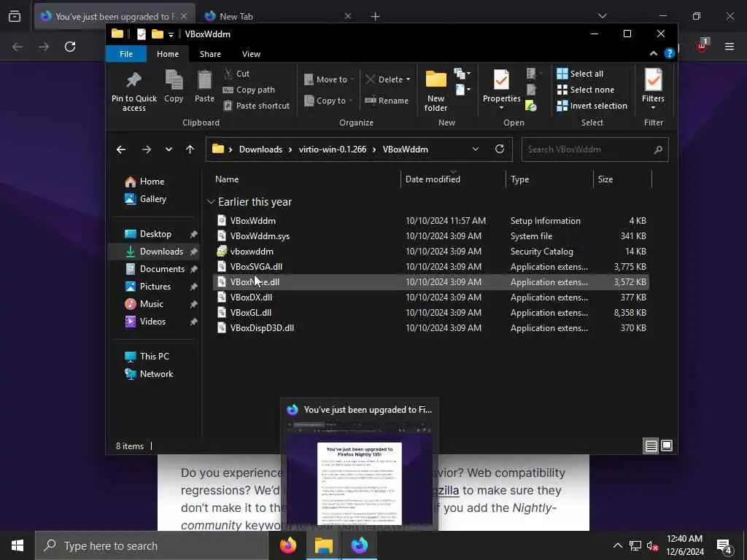Viewport: 747px width, 560px height.
Task: Click Firefox Nightly icon in taskbar
Action: pos(359,545)
